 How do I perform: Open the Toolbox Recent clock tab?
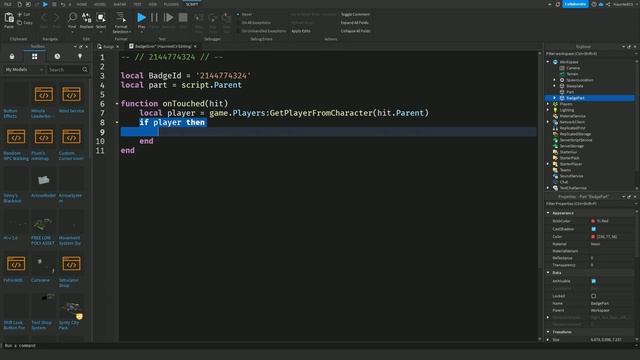(x=57, y=56)
